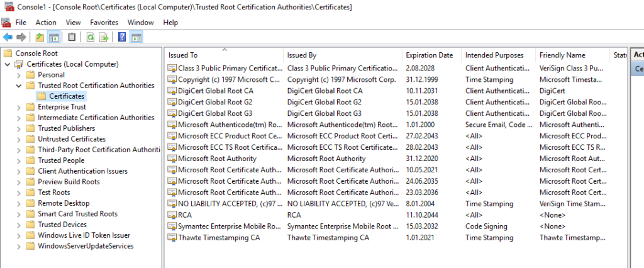Viewport: 644px width, 268px height.
Task: Expand the Intermediate Certification Authorities arrow
Action: click(18, 118)
